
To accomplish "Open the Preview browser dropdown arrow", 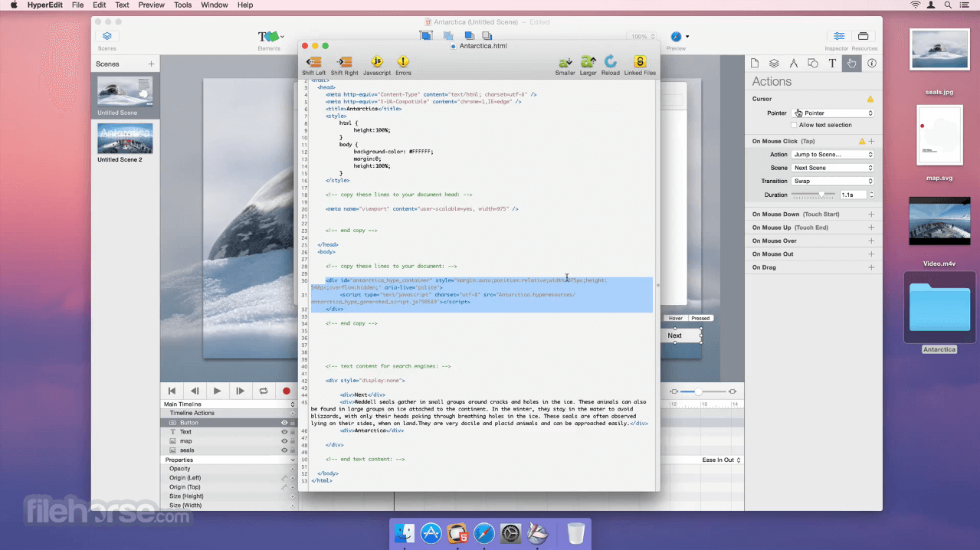I will coord(687,36).
